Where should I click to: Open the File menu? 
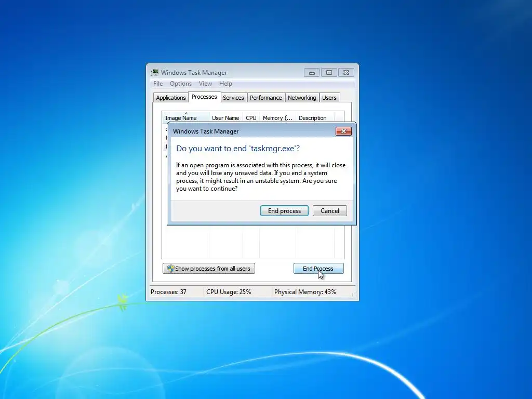pyautogui.click(x=158, y=84)
